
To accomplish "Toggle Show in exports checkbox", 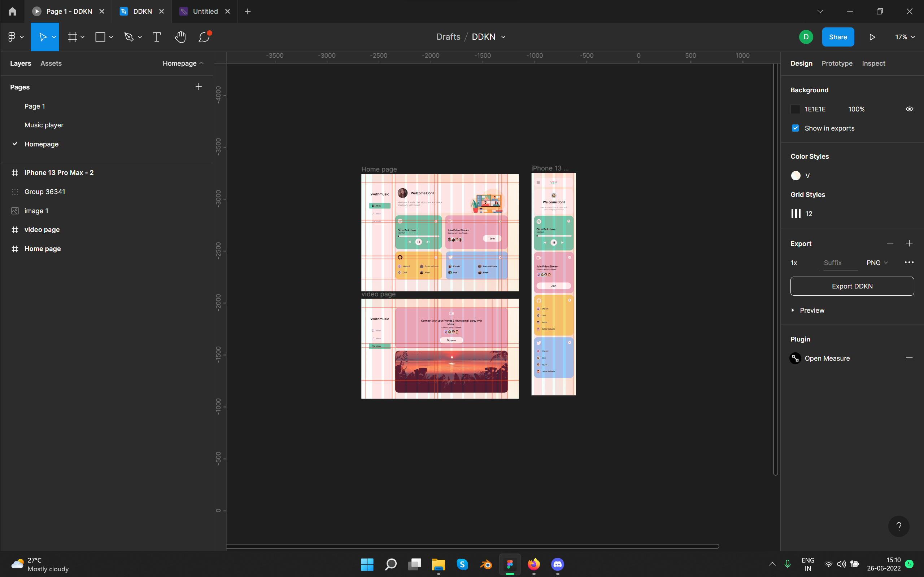I will [796, 128].
